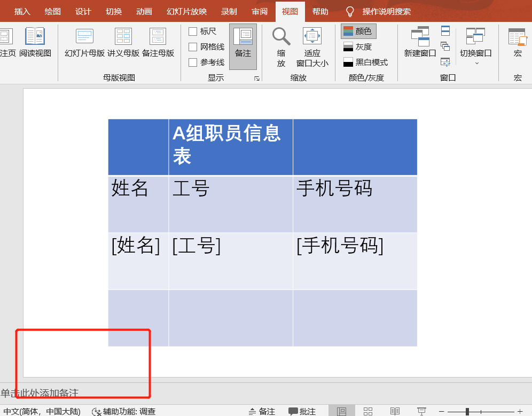Switch to the 审阅 ribbon tab
This screenshot has height=416, width=532.
[260, 11]
